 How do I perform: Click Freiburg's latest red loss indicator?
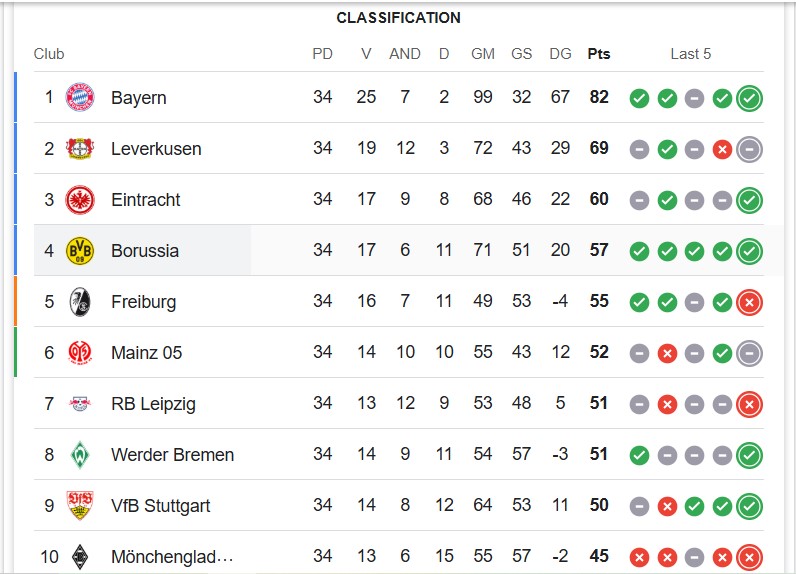[749, 302]
